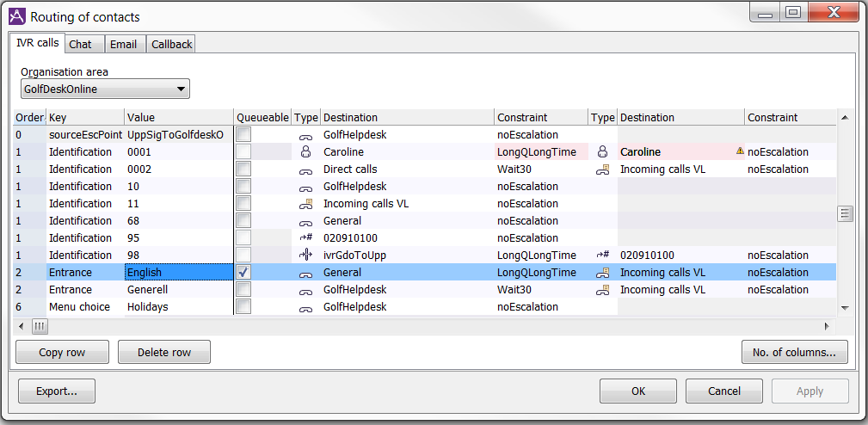The width and height of the screenshot is (868, 425).
Task: Click the vertical scrollbar thumb
Action: (845, 213)
